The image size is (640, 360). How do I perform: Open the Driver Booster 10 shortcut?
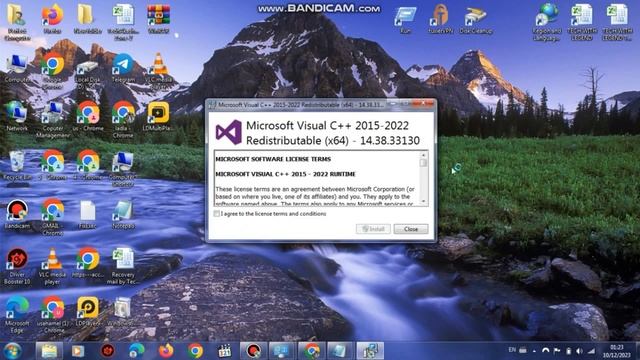point(17,266)
